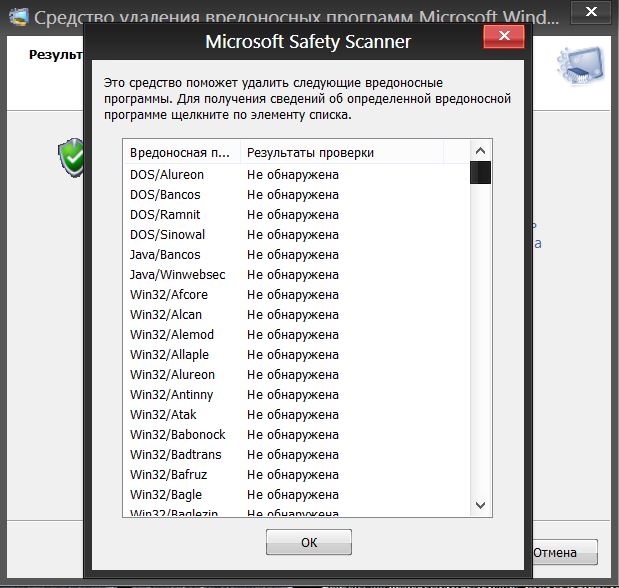Select the DOS/Bancos list entry
This screenshot has height=588, width=619.
pos(165,195)
